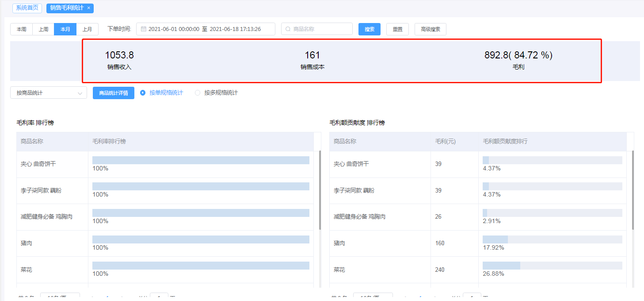Viewport: 644px width, 301px height.
Task: Click the start date 2021-06-01 00:00:00
Action: (174, 29)
